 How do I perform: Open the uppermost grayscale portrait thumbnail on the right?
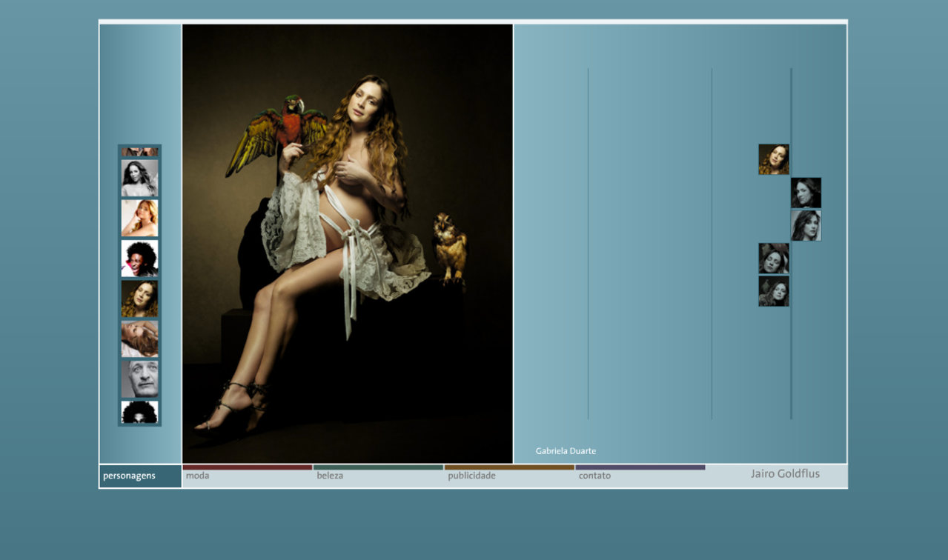806,193
